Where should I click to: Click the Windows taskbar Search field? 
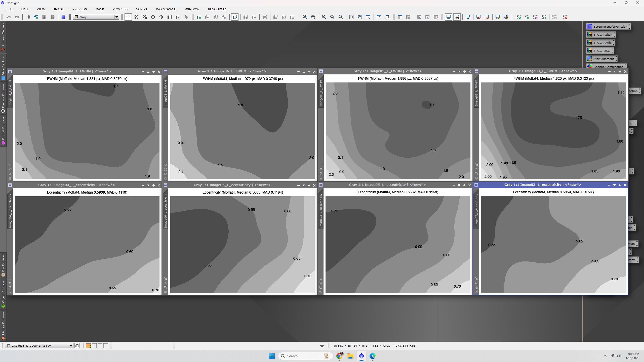point(305,356)
